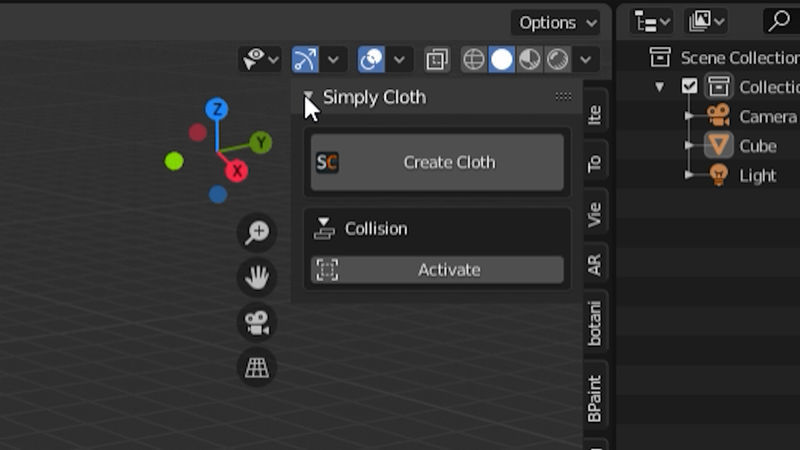Screen dimensions: 800x450
Task: Switch to material preview shading
Action: coord(529,60)
